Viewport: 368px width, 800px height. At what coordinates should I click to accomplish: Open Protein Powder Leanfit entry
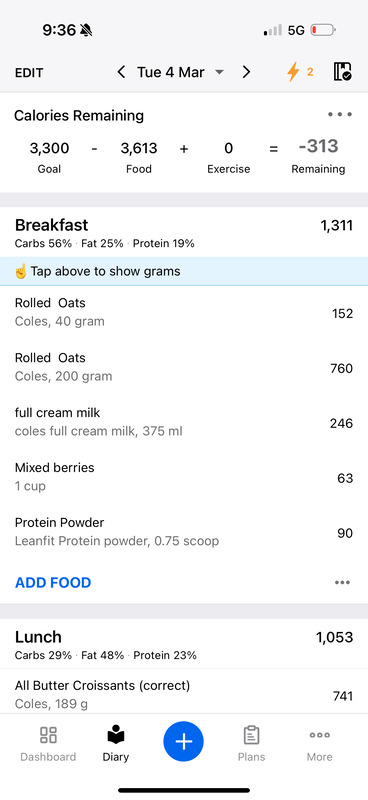coord(184,532)
